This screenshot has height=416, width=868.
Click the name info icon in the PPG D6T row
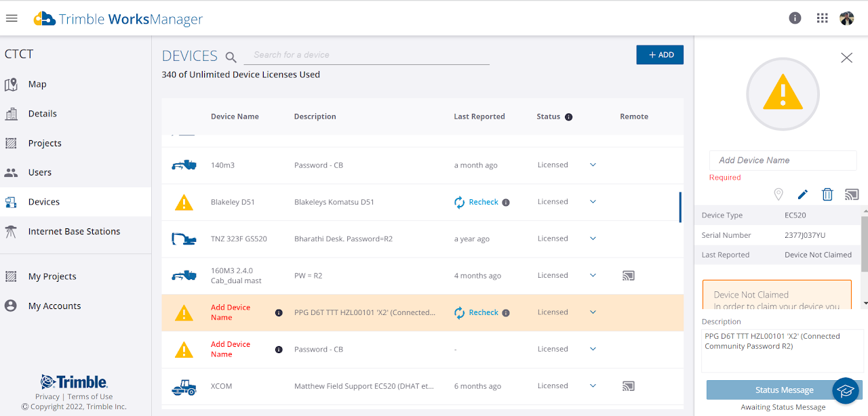pyautogui.click(x=279, y=312)
